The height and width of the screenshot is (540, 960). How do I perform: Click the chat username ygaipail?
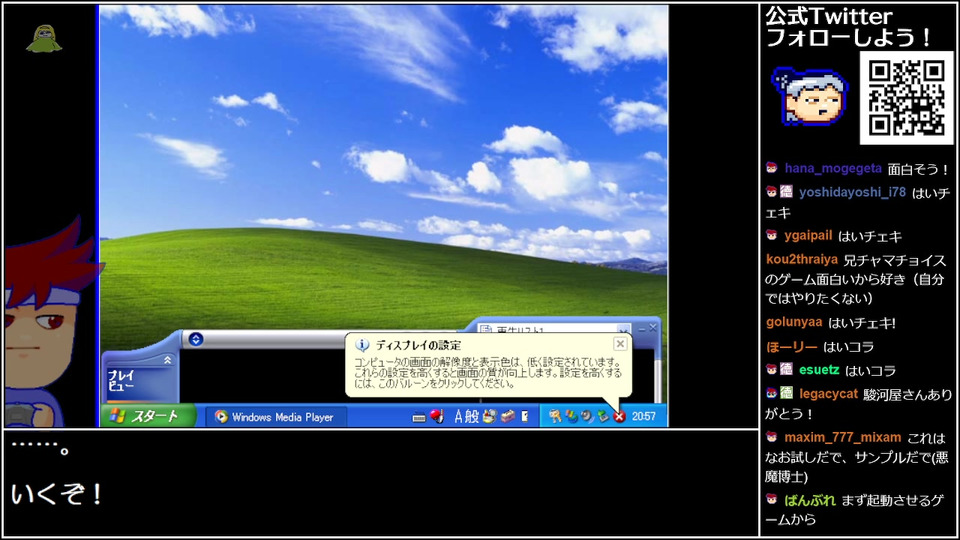(x=808, y=236)
